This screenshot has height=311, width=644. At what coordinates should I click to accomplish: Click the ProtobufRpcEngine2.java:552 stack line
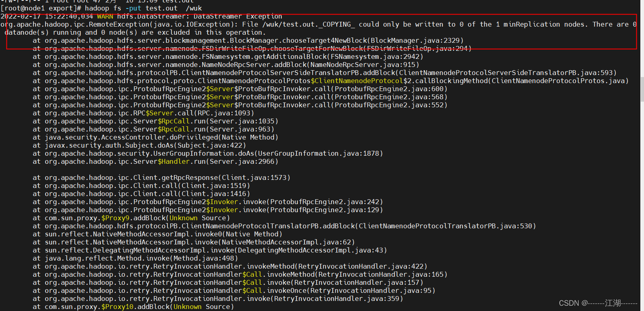tap(240, 105)
